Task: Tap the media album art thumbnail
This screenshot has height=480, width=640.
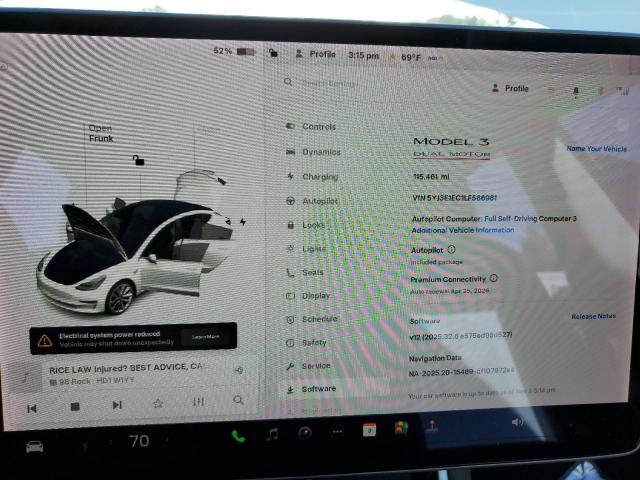Action: [25, 378]
